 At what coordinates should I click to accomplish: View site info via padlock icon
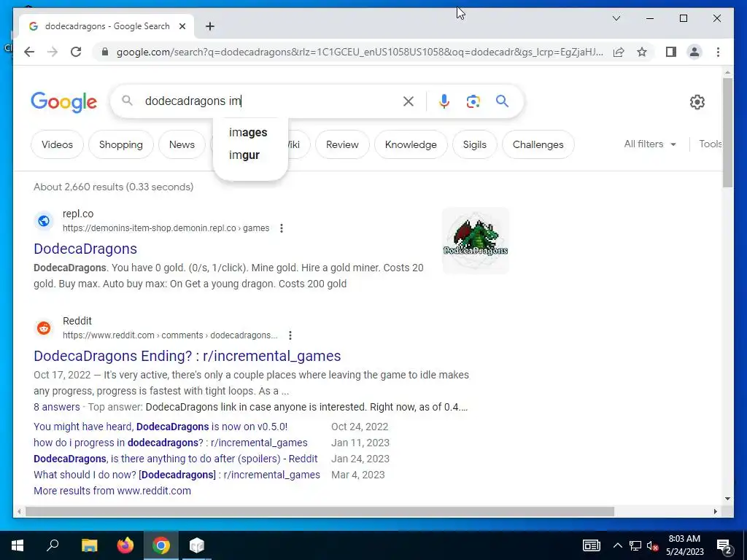coord(105,52)
